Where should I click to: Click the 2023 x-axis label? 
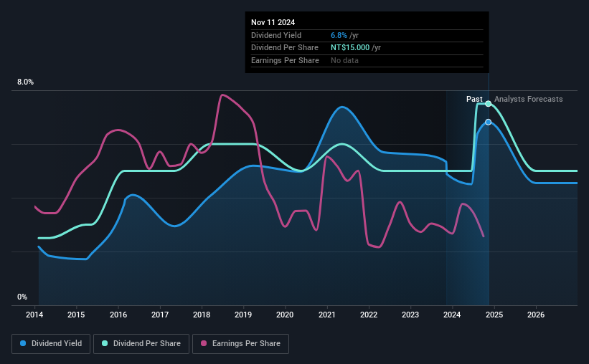(x=410, y=315)
